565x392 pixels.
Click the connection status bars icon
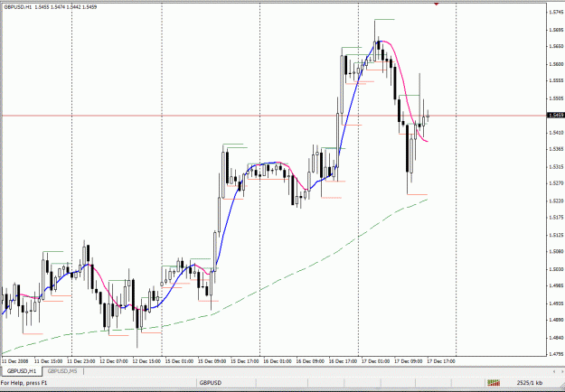tap(494, 383)
